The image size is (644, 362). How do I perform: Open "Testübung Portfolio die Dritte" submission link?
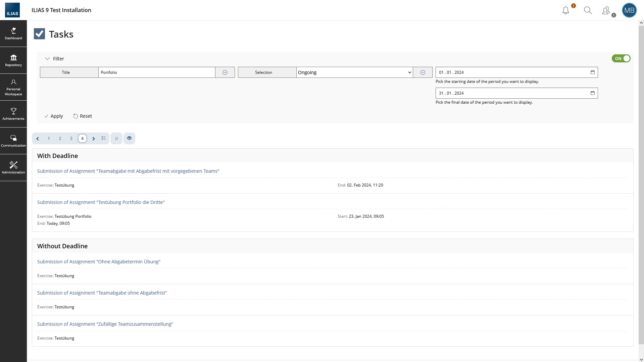(101, 202)
